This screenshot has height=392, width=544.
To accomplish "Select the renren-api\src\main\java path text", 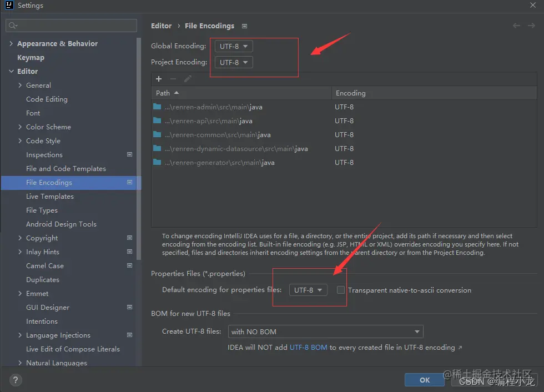I will (209, 120).
